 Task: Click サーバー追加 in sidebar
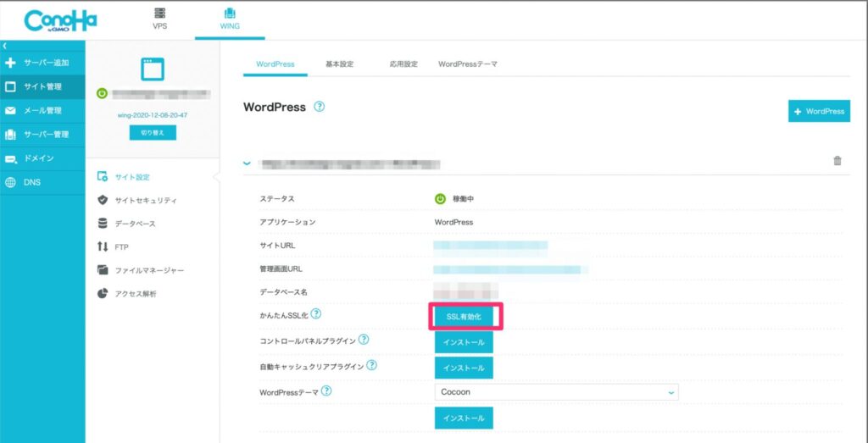point(42,63)
